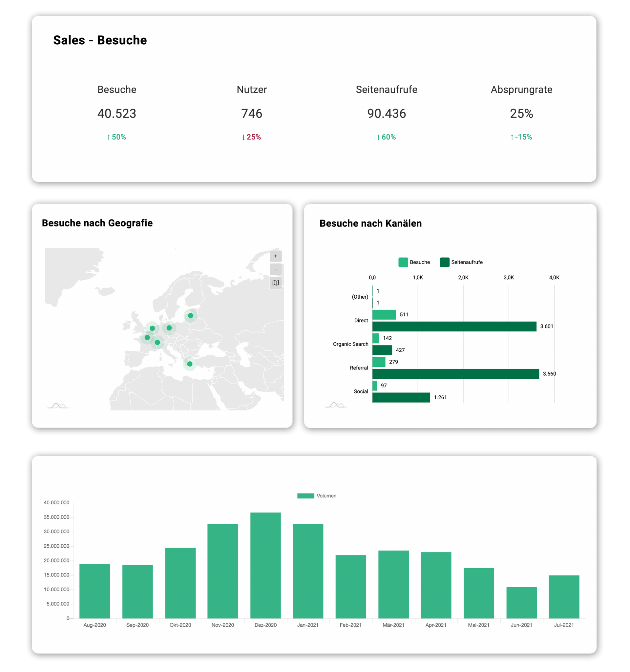Expand the Organic Search channel row
This screenshot has height=672, width=630.
coord(350,344)
